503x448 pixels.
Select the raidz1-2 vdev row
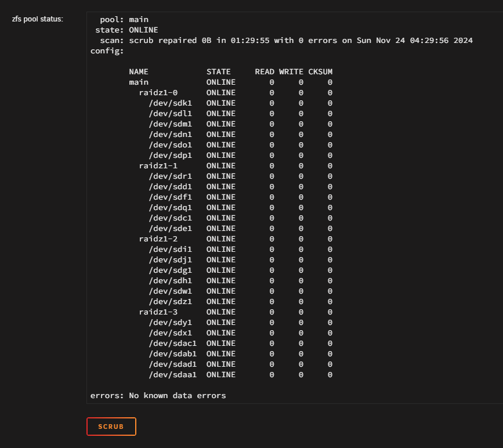[158, 239]
